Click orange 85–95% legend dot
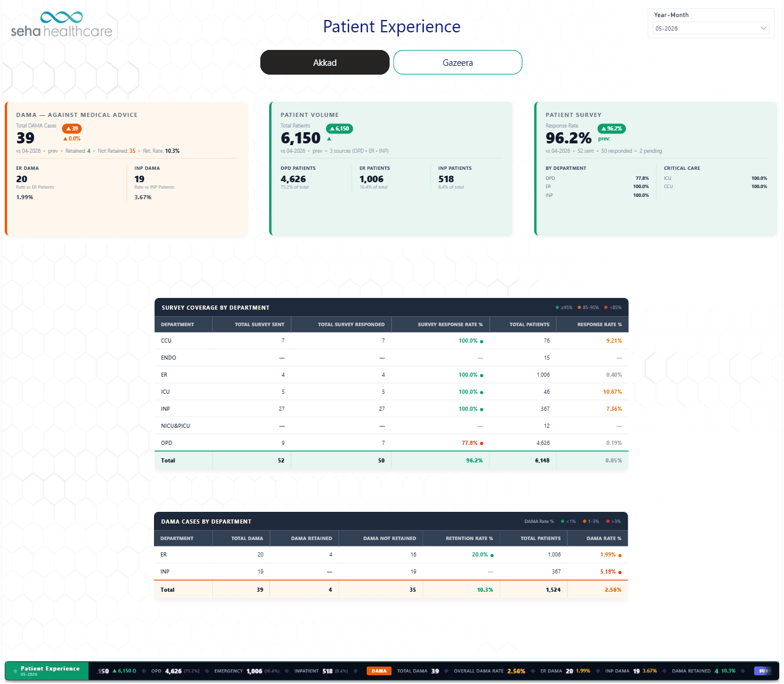Viewport: 784px width, 684px height. coord(579,307)
